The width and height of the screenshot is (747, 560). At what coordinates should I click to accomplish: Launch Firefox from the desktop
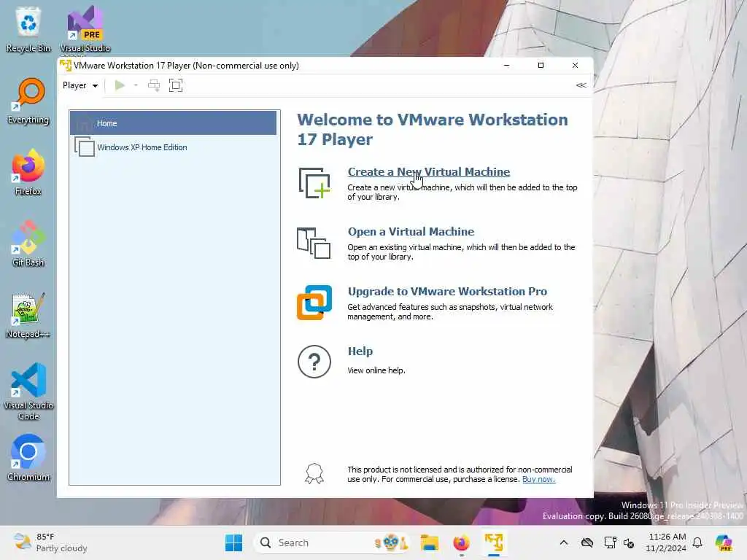28,172
